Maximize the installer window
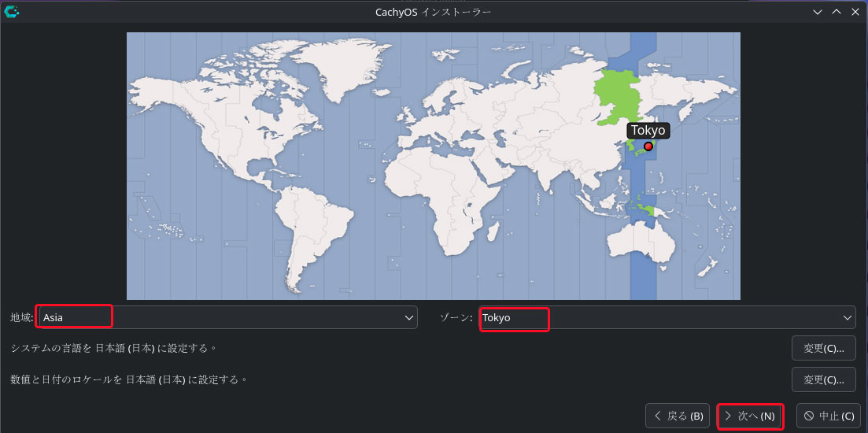This screenshot has width=868, height=433. coord(836,12)
